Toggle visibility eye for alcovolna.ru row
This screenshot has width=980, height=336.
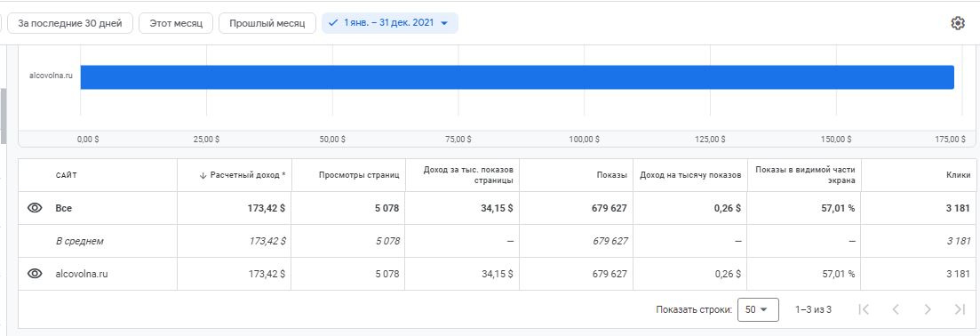35,274
